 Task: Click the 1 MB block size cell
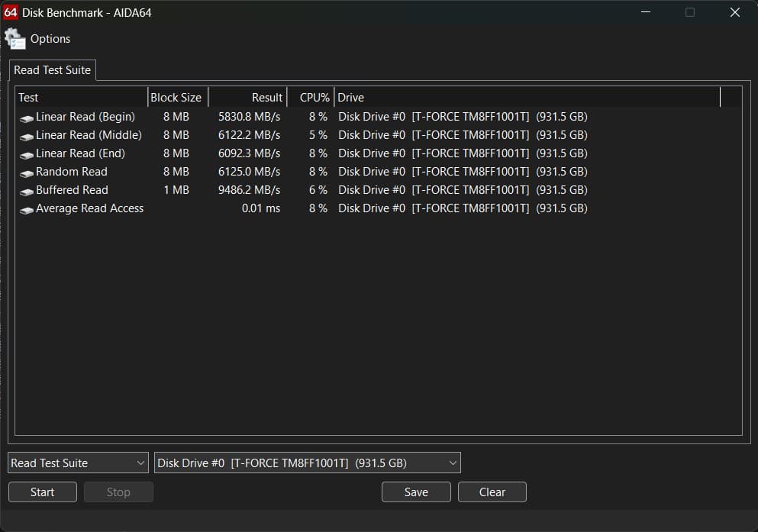click(176, 190)
